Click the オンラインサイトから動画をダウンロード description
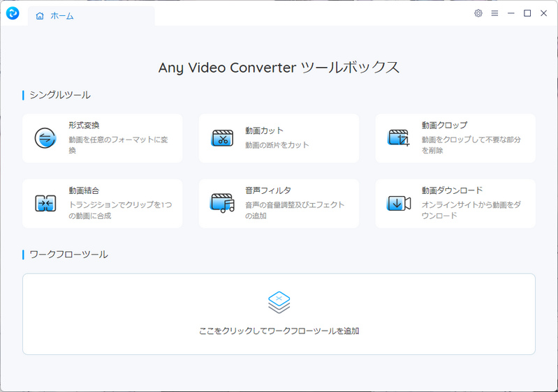This screenshot has width=558, height=392. click(x=471, y=210)
